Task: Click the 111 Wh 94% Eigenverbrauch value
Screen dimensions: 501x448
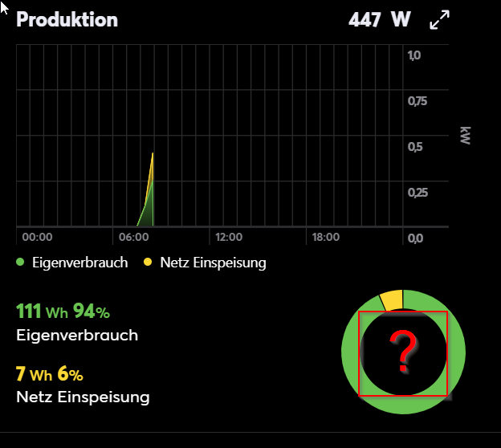Action: point(63,312)
